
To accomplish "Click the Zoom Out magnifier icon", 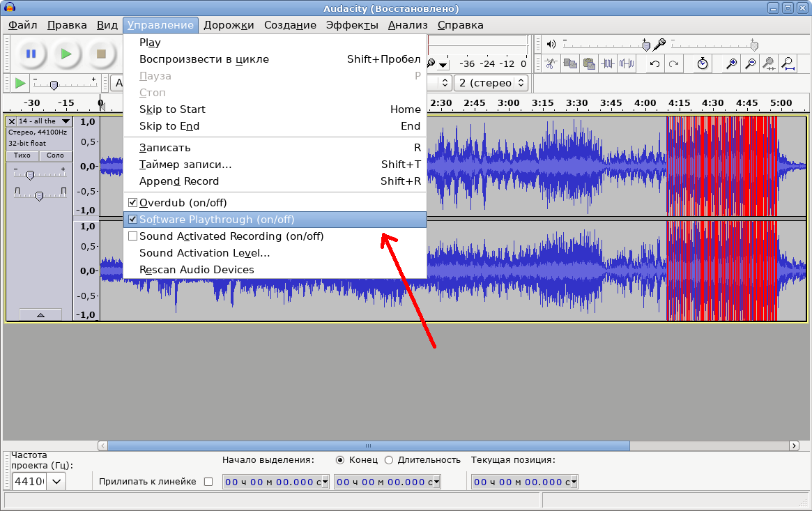I will tap(750, 63).
